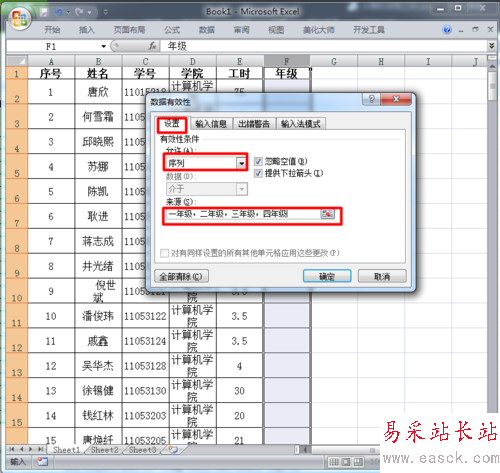Click the dialog help question mark button

pos(371,99)
